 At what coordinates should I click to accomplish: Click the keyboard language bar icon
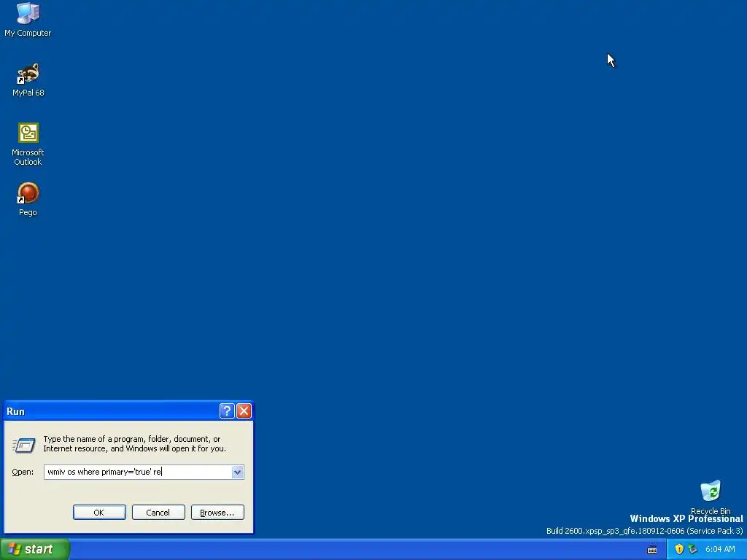pos(652,550)
